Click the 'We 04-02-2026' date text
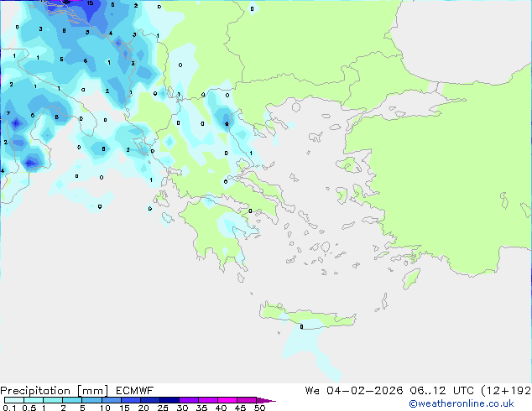 click(354, 391)
